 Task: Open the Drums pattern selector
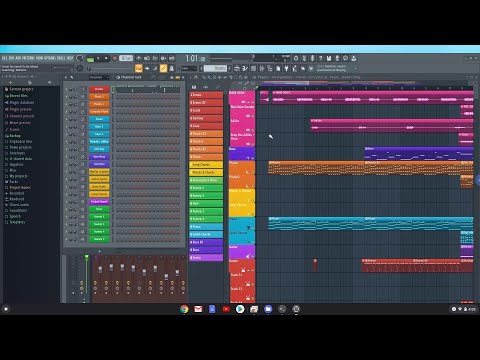pyautogui.click(x=216, y=68)
